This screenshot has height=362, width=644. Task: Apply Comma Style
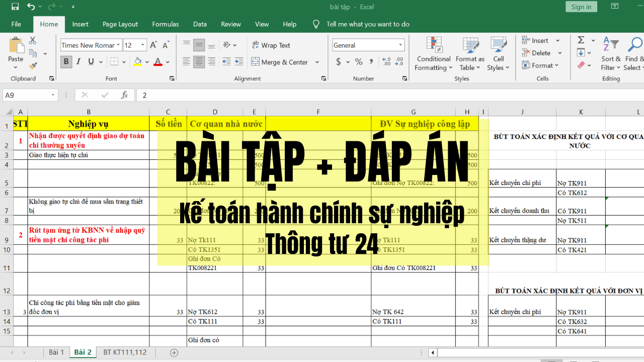(x=371, y=62)
